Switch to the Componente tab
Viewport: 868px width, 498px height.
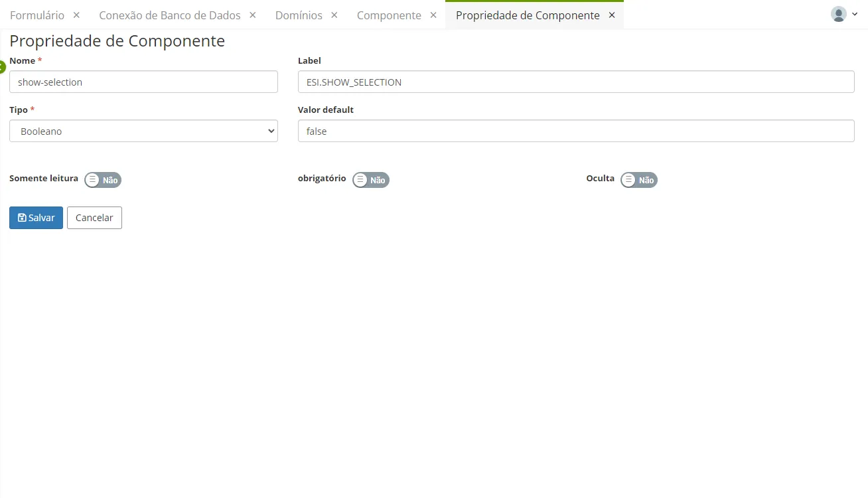click(x=389, y=15)
